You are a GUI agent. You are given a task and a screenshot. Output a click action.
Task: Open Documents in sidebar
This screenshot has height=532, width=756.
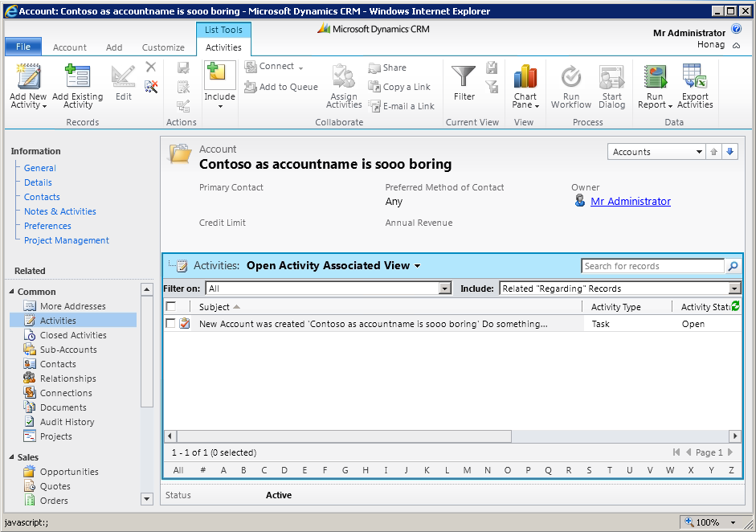63,407
